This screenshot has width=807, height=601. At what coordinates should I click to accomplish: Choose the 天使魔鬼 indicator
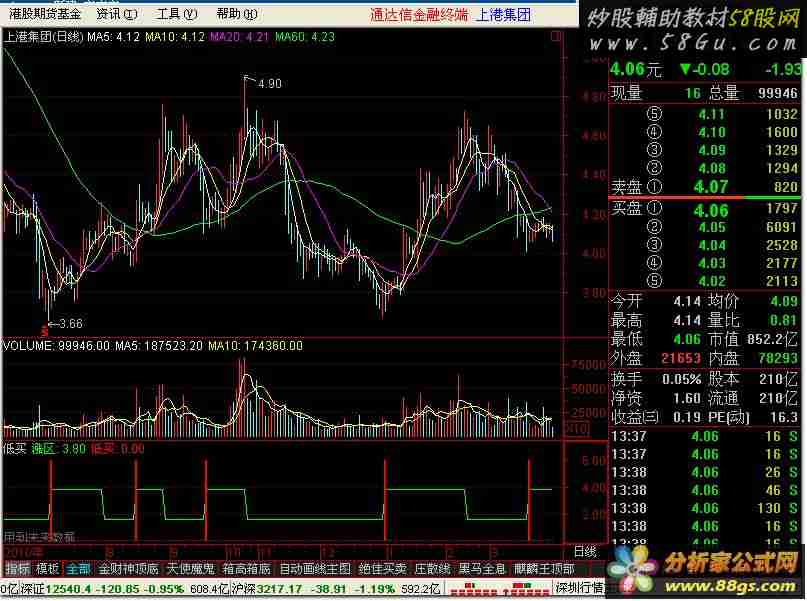190,569
